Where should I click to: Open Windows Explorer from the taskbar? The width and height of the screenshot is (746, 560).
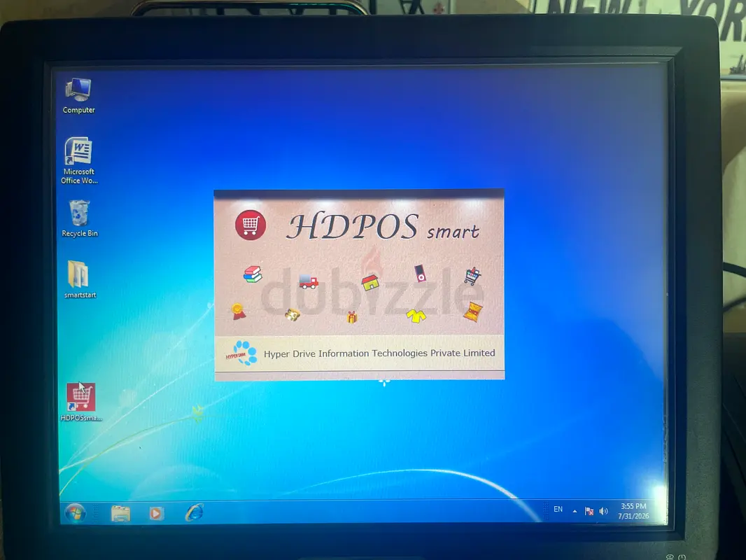[x=120, y=513]
